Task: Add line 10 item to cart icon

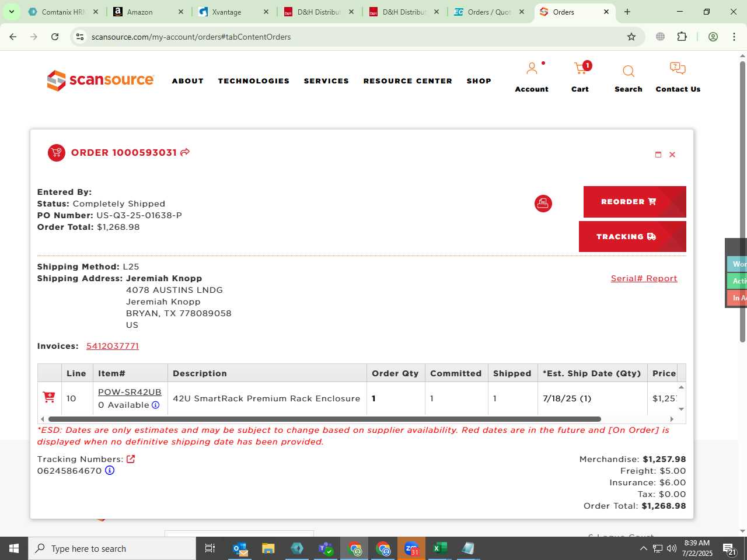Action: coord(49,397)
